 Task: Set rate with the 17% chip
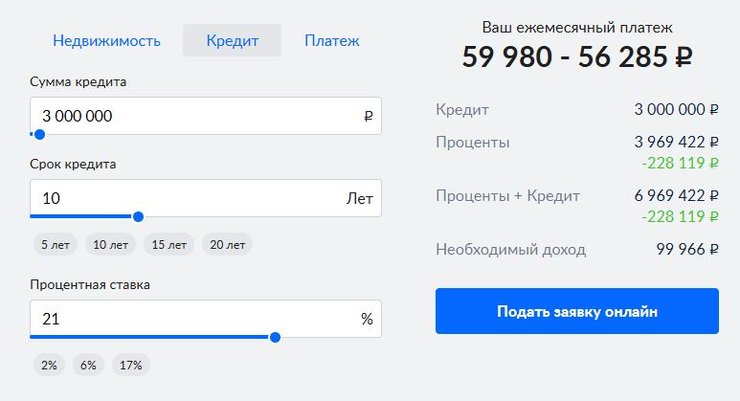point(131,365)
